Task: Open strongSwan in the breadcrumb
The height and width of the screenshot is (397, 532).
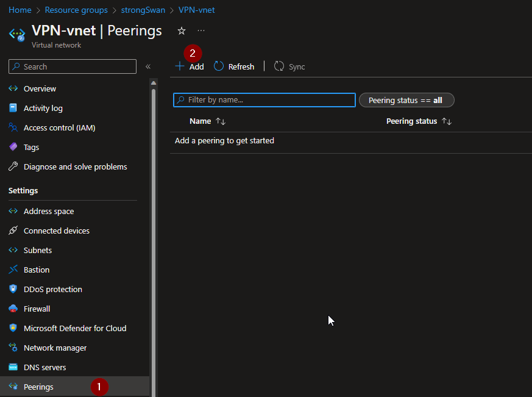Action: (143, 10)
